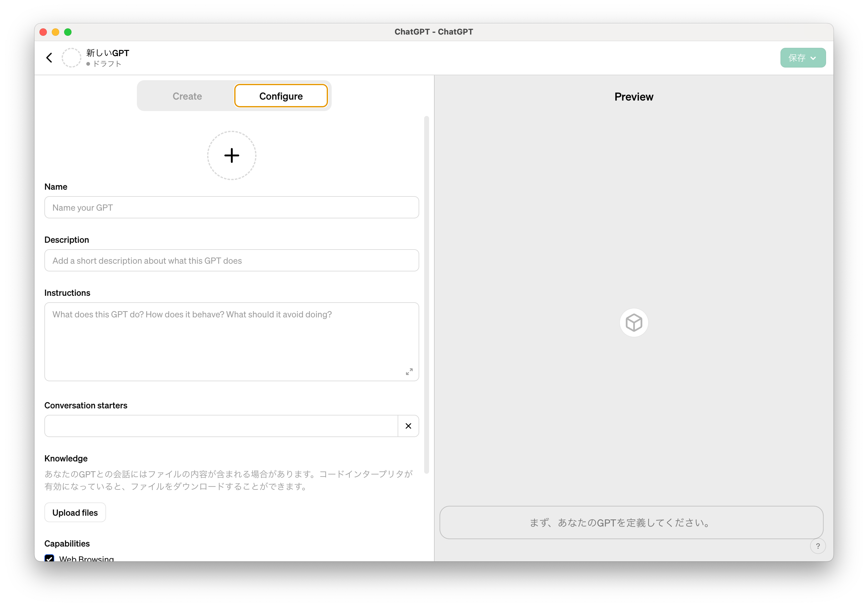The height and width of the screenshot is (607, 868).
Task: Click the draft GPT avatar circle in header
Action: pyautogui.click(x=71, y=58)
